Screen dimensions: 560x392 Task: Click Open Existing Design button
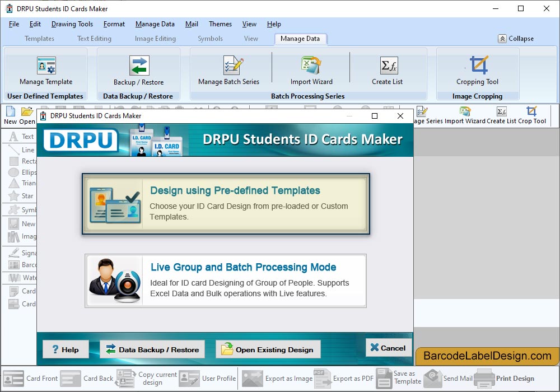point(268,349)
